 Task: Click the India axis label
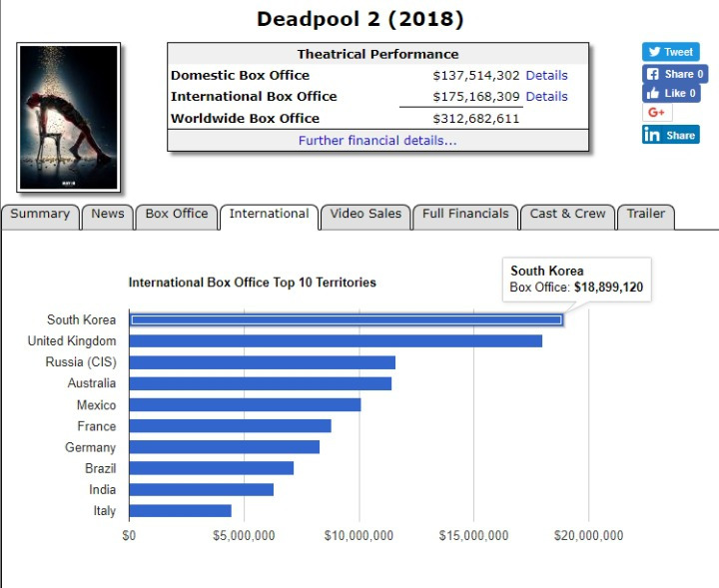(x=102, y=489)
